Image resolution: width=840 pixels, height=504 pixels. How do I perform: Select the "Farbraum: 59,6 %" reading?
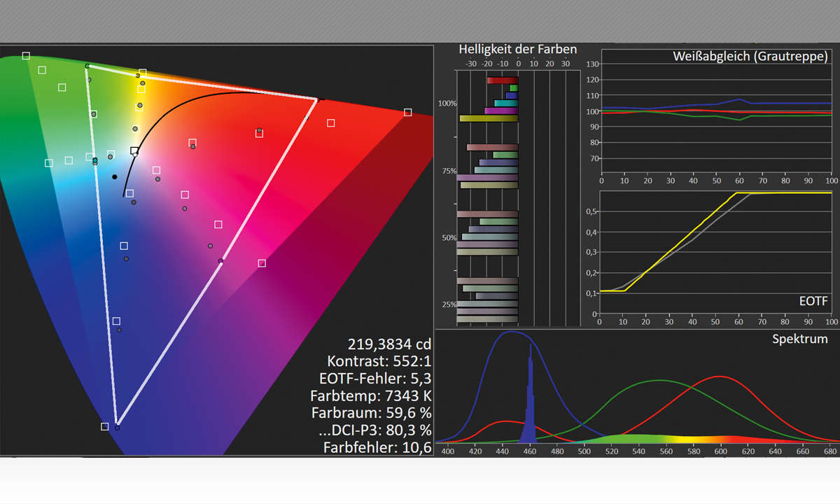pos(372,413)
